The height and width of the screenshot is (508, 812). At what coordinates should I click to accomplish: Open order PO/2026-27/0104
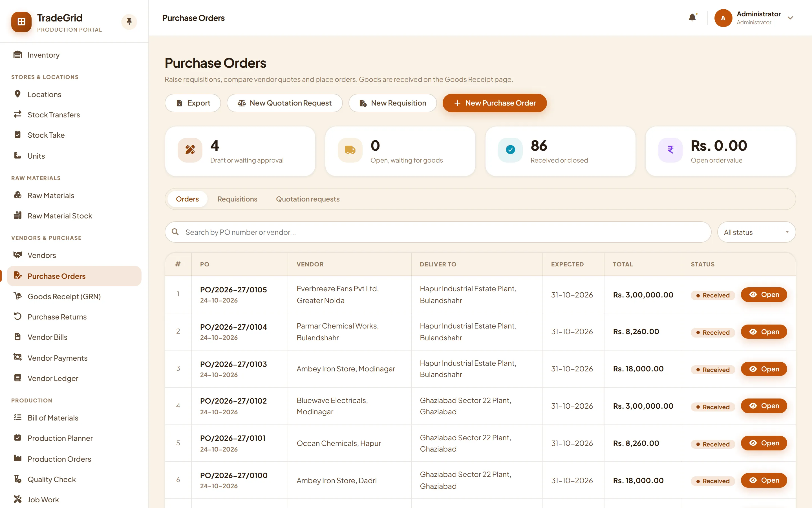coord(764,332)
